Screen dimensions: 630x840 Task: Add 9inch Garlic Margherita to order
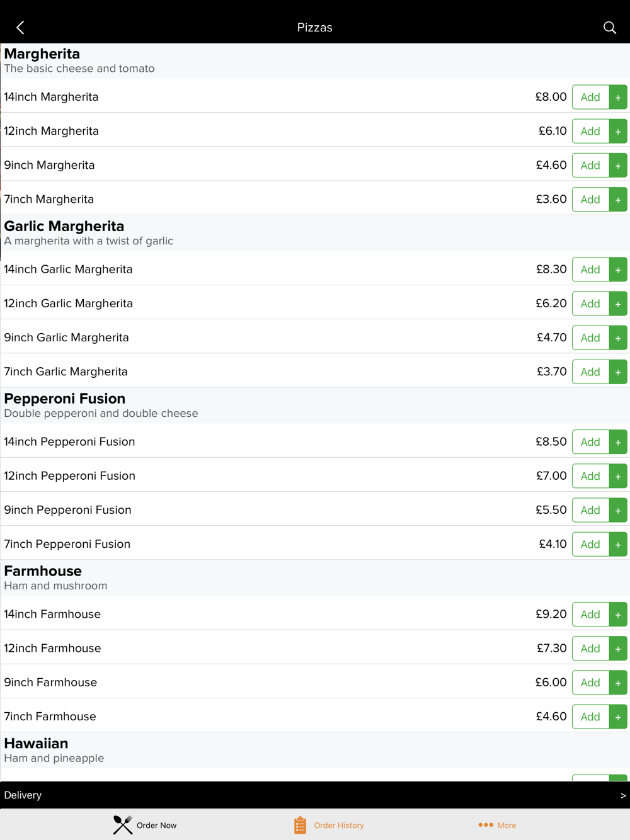(x=590, y=338)
